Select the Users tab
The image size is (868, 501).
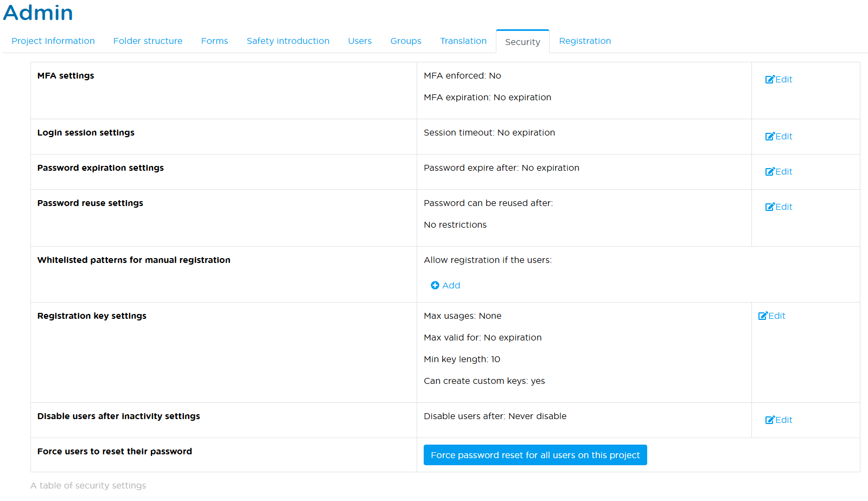(360, 41)
